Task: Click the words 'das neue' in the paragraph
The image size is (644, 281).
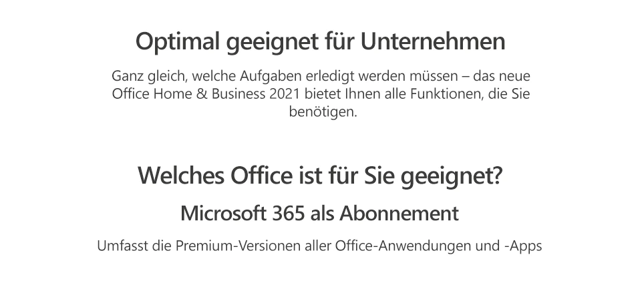Action: point(502,76)
